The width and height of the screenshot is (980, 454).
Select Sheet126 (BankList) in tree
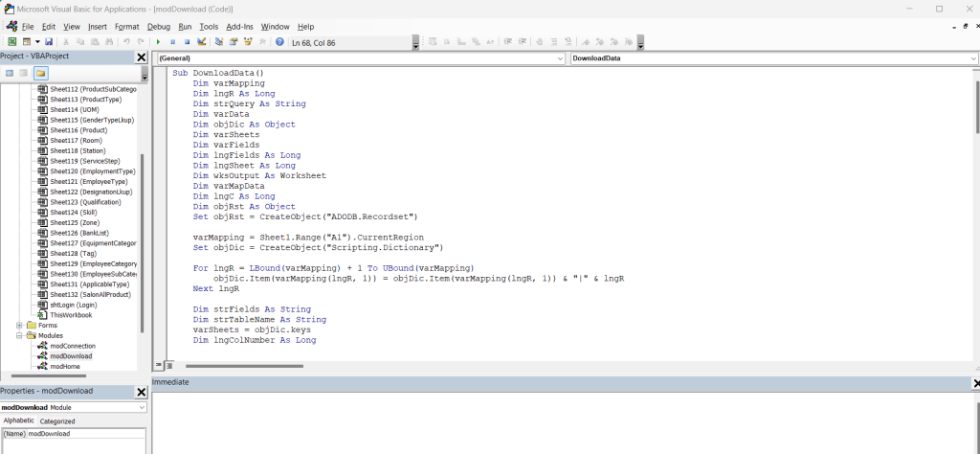click(79, 233)
